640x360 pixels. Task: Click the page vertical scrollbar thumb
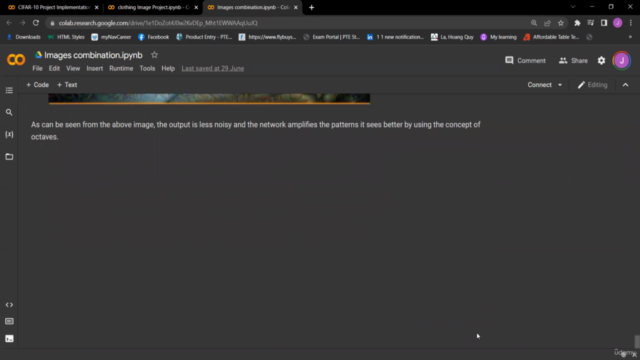[x=636, y=341]
